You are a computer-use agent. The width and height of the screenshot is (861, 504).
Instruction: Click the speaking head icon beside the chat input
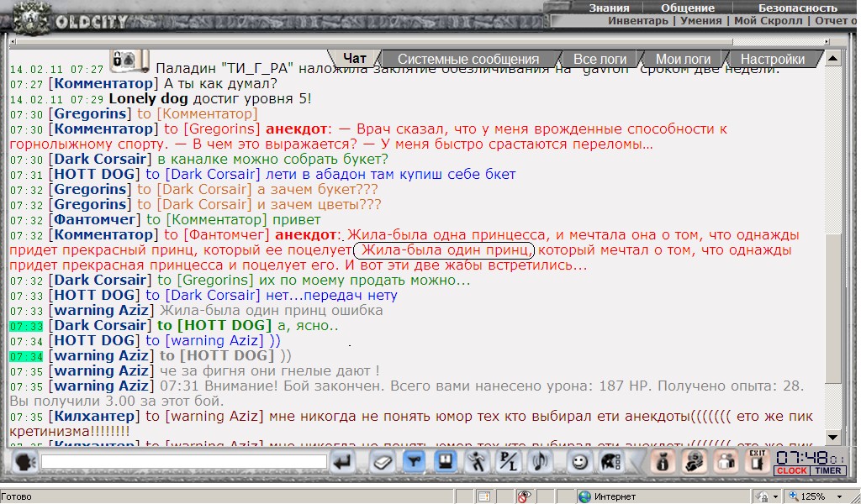[24, 462]
